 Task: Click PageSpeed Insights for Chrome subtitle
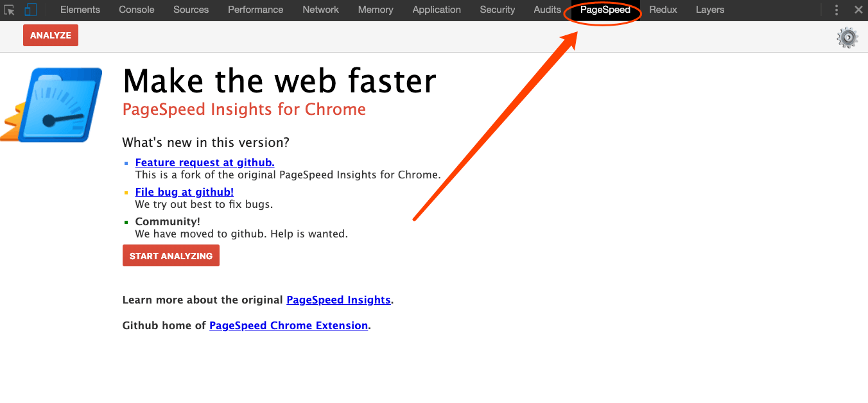pyautogui.click(x=244, y=109)
